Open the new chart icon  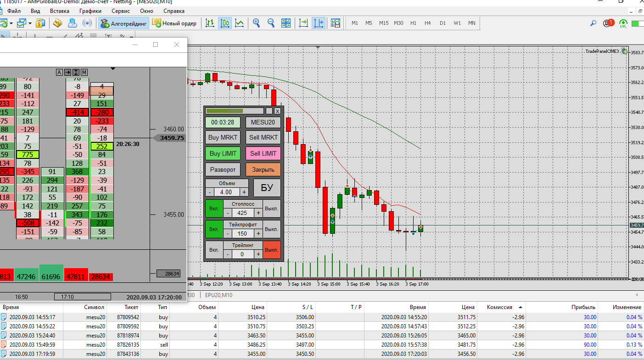click(x=3, y=23)
